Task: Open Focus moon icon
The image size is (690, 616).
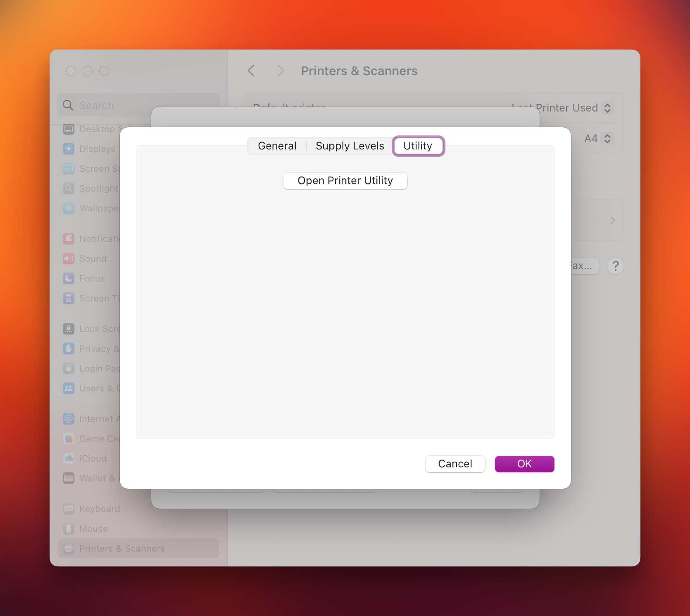Action: [69, 278]
